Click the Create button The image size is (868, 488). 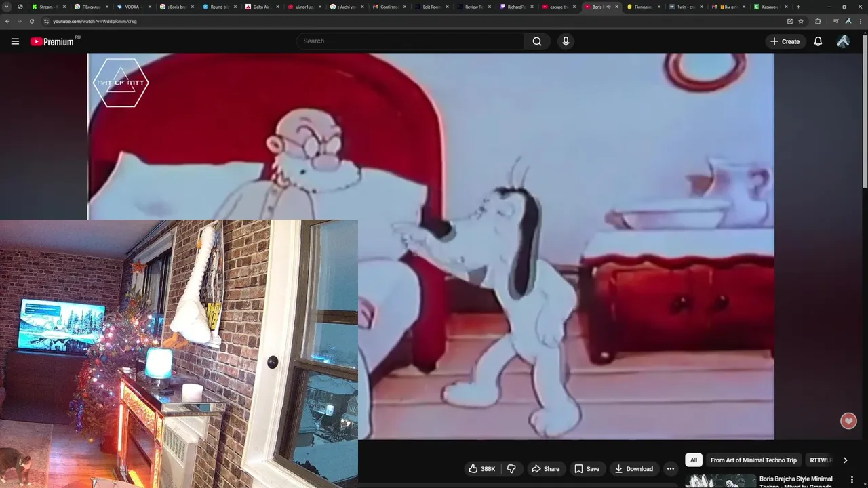(x=785, y=41)
